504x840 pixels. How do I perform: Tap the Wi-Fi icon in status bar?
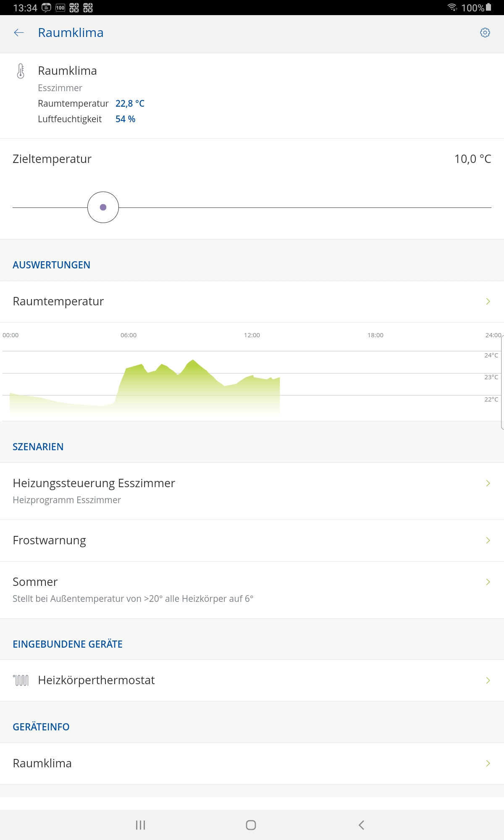(452, 7)
